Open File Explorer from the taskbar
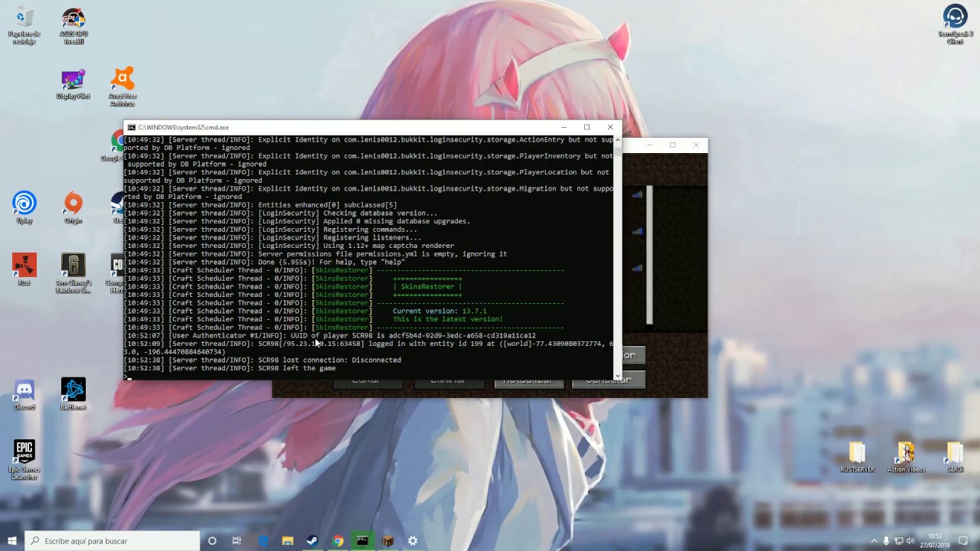 tap(288, 541)
